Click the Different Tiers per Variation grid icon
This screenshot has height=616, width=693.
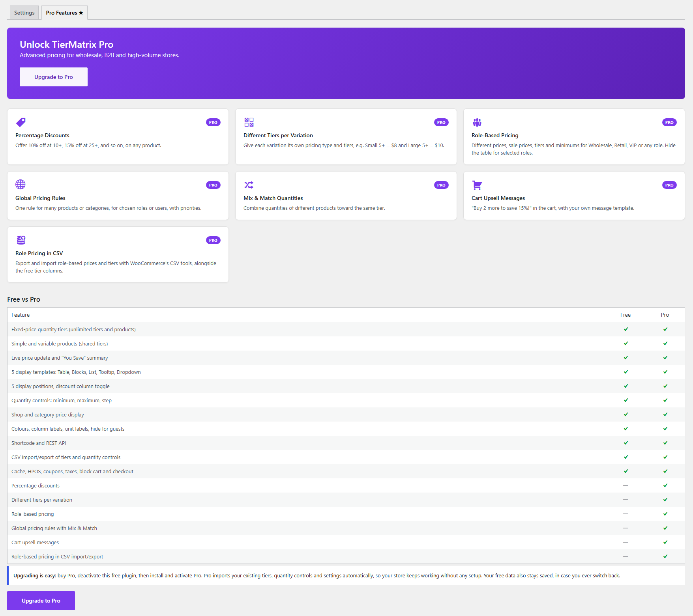[x=249, y=122]
